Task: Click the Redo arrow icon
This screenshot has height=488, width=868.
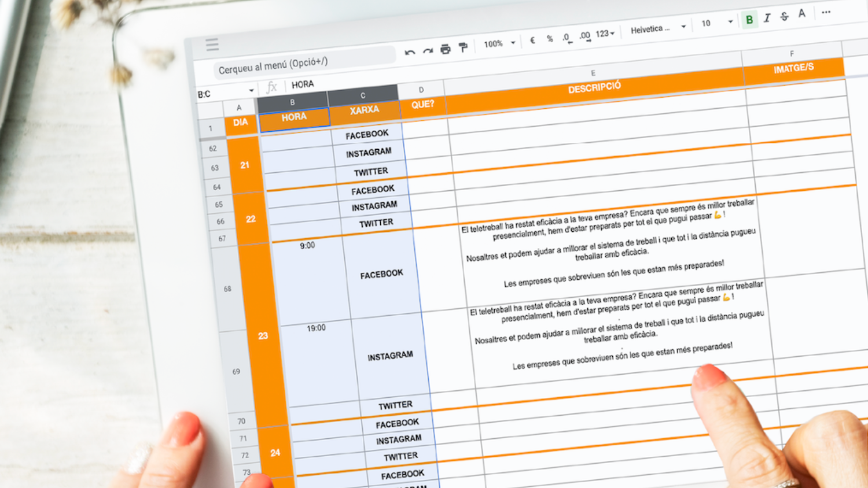Action: click(x=428, y=51)
